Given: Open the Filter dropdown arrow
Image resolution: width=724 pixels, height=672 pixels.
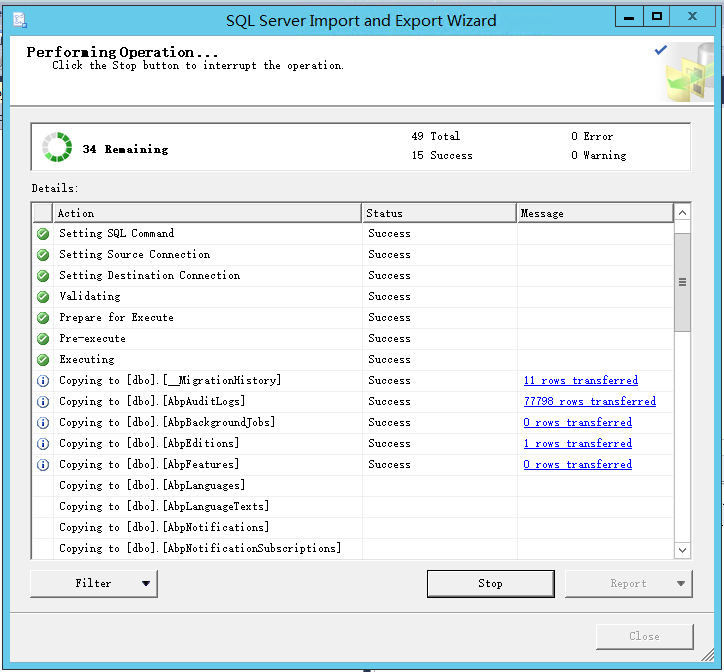Looking at the screenshot, I should tap(146, 583).
